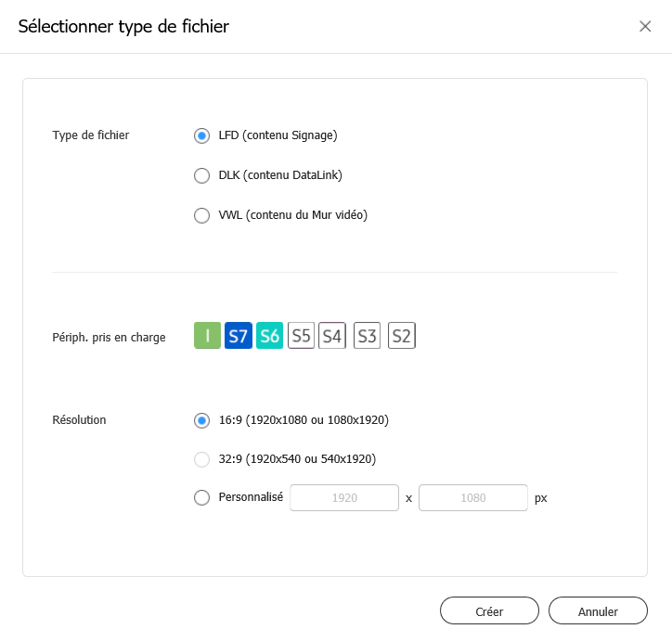Enable the S5 device icon
The height and width of the screenshot is (642, 672).
click(301, 336)
